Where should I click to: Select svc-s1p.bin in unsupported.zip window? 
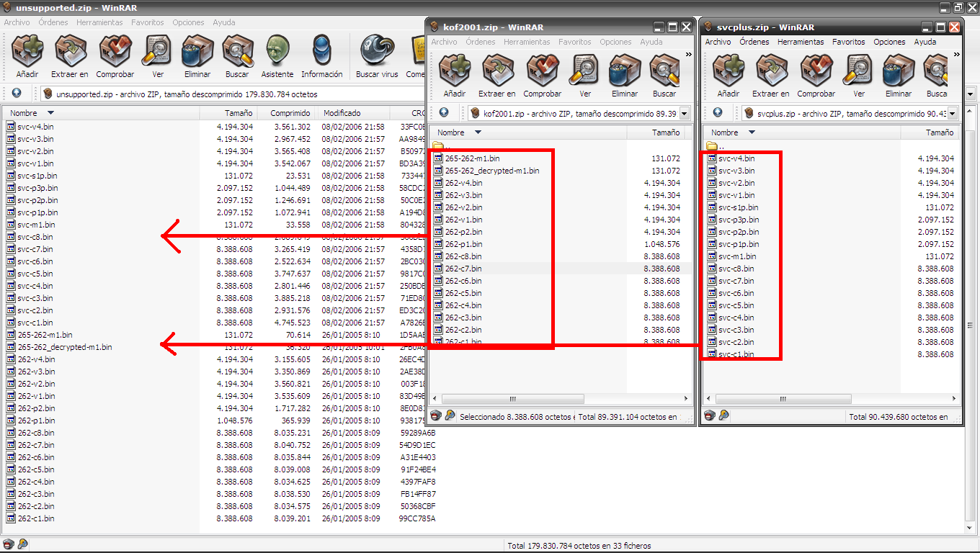click(37, 176)
